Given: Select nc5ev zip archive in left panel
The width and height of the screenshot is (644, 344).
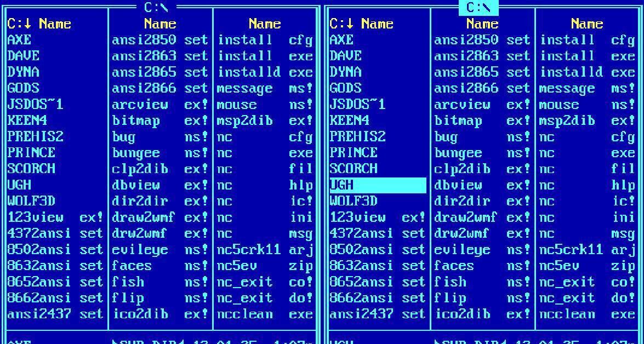Looking at the screenshot, I should pyautogui.click(x=264, y=266).
